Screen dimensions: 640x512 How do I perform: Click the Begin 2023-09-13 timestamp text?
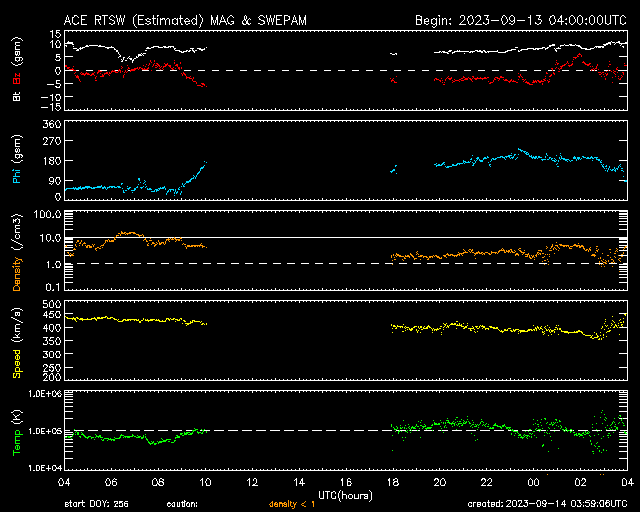521,20
